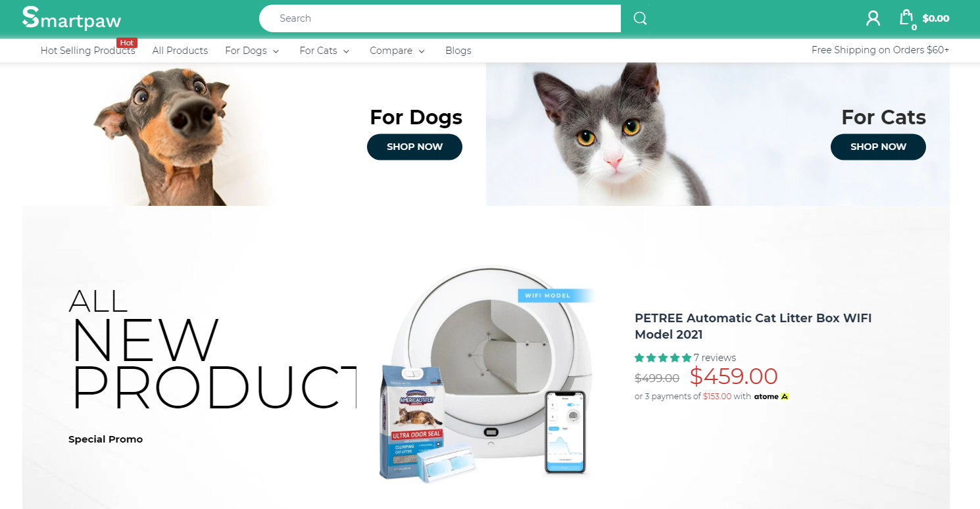Open the All Products menu item
Image resolution: width=980 pixels, height=509 pixels.
pos(180,51)
